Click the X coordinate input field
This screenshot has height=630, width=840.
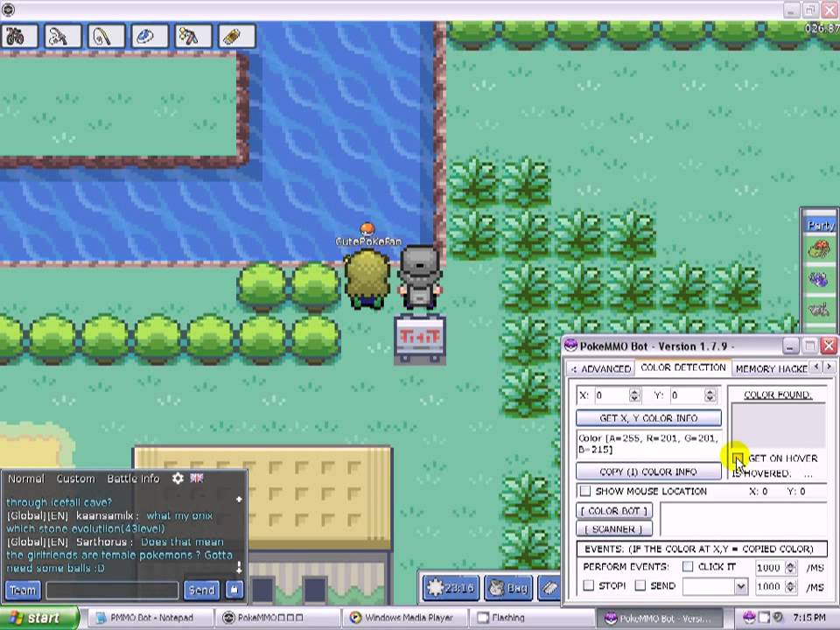pyautogui.click(x=611, y=395)
